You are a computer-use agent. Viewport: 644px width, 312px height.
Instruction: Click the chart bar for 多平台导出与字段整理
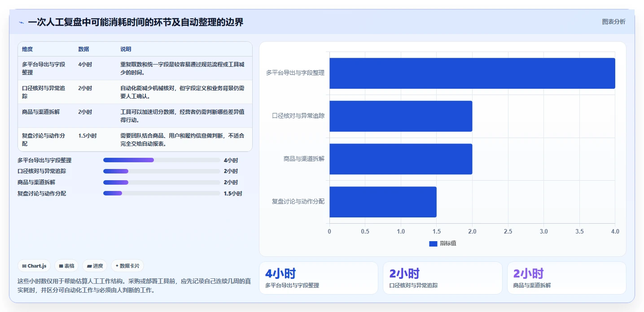(x=472, y=73)
